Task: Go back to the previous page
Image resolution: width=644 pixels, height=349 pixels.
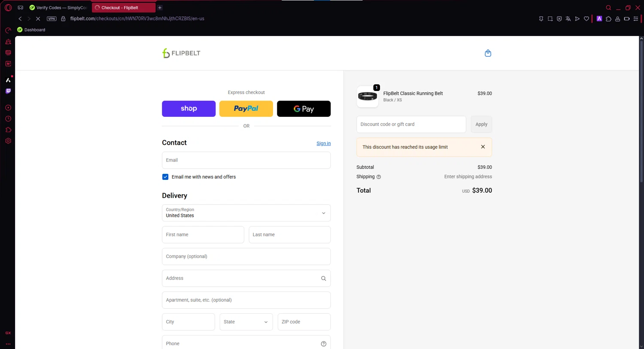Action: 20,19
